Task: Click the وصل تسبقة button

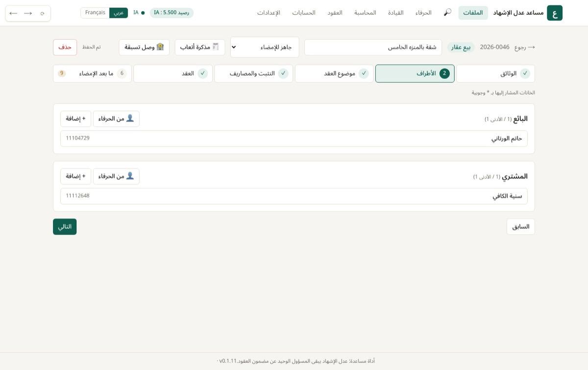Action: tap(144, 47)
